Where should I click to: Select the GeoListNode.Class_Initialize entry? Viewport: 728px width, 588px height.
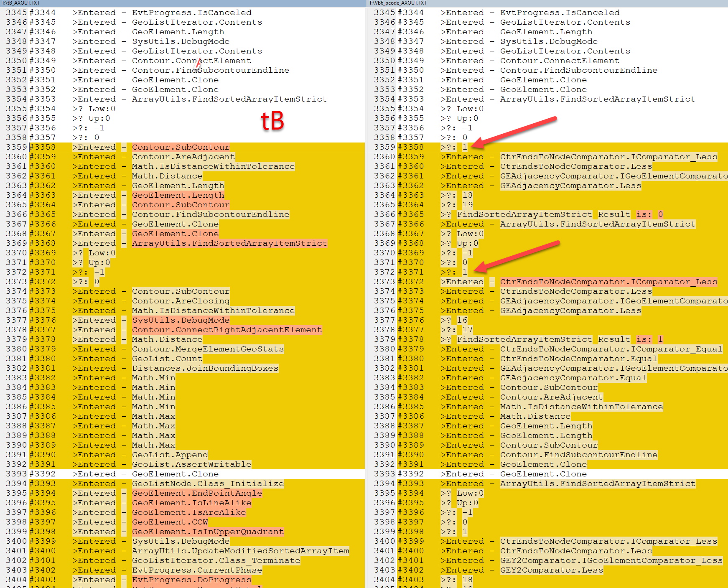[207, 484]
